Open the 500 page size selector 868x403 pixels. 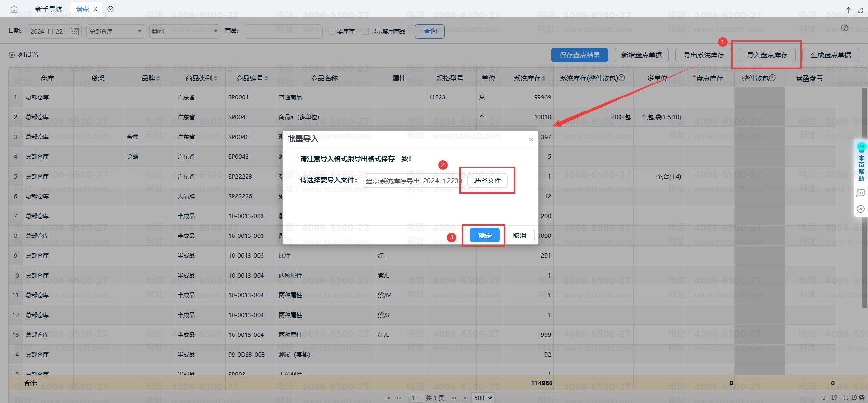482,398
